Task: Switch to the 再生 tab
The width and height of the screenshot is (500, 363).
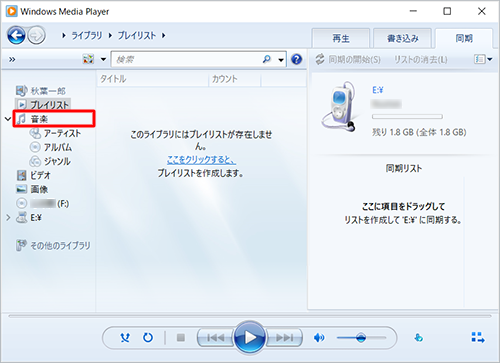Action: 341,38
